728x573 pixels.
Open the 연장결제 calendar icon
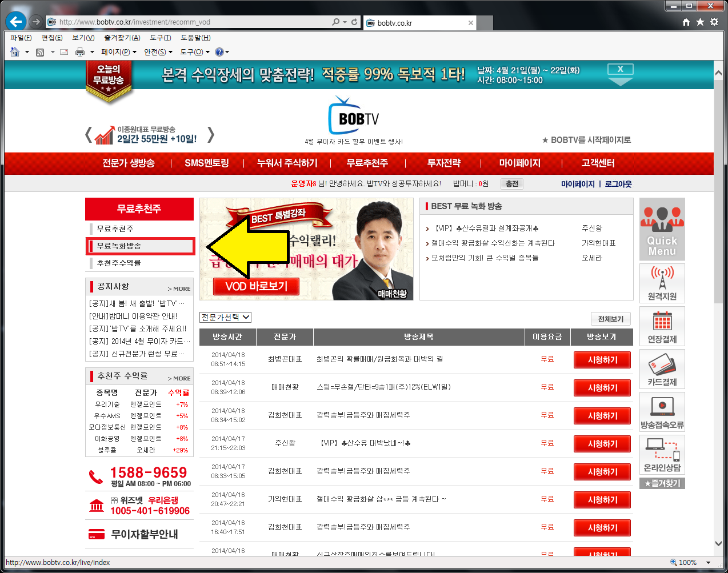point(662,326)
